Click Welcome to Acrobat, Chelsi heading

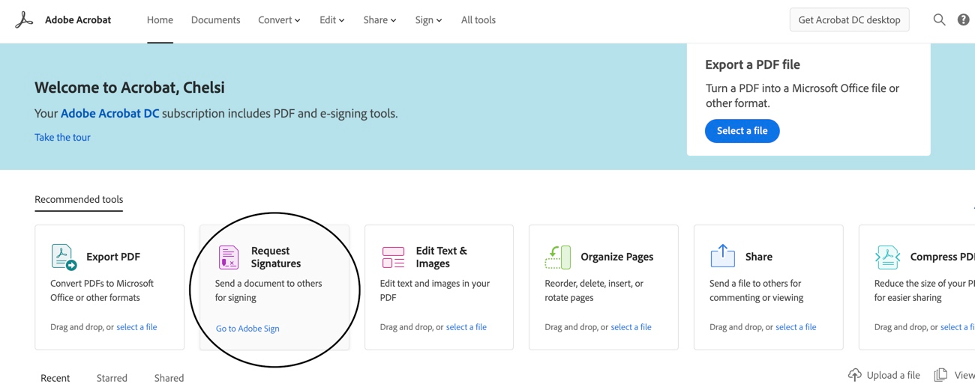tap(130, 88)
